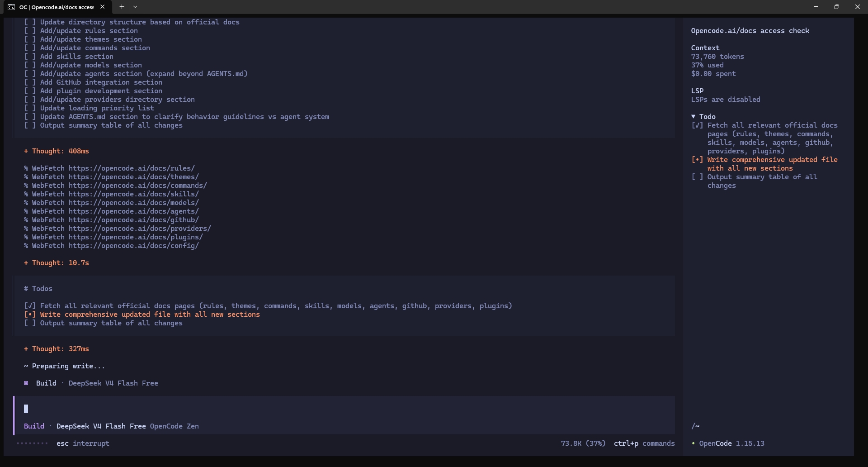Click the busy spinner dots in status bar
This screenshot has width=868, height=467.
click(x=32, y=443)
